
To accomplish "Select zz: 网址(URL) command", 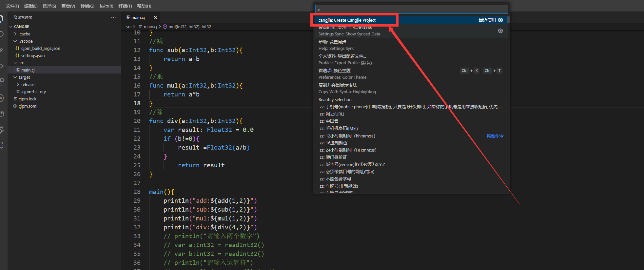I will [411, 114].
